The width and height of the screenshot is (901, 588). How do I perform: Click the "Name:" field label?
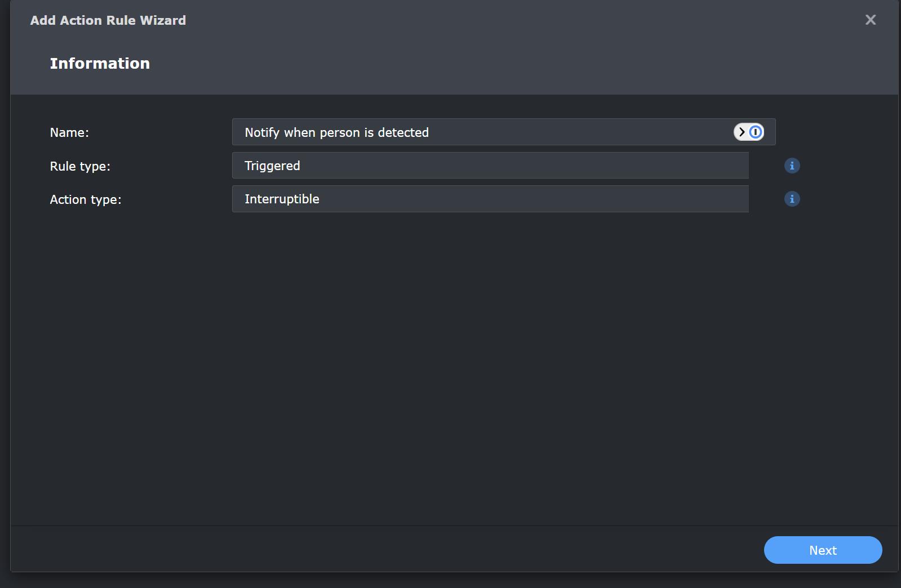(x=69, y=132)
